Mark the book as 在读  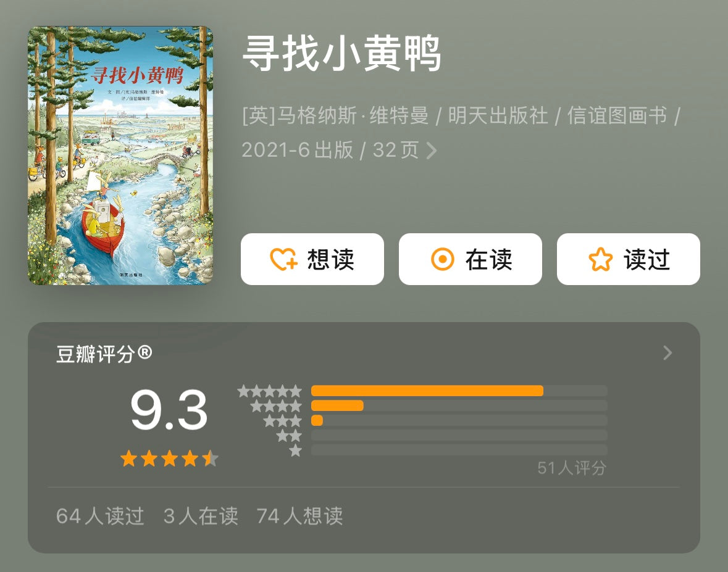(x=471, y=259)
